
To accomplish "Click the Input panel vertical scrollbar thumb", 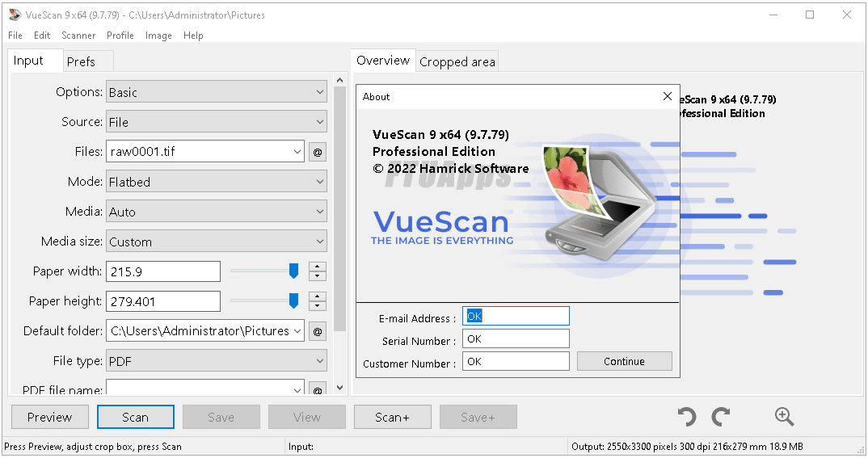I will [340, 209].
